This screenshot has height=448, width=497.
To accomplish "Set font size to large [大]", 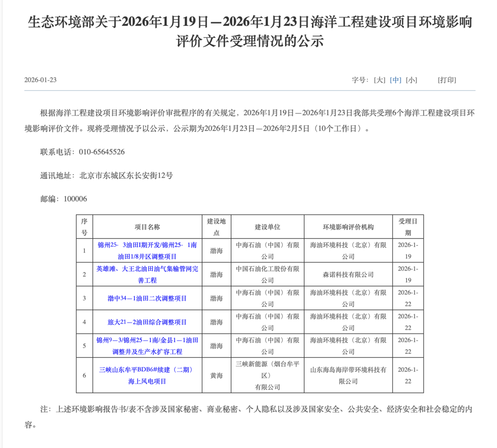I will [x=379, y=80].
